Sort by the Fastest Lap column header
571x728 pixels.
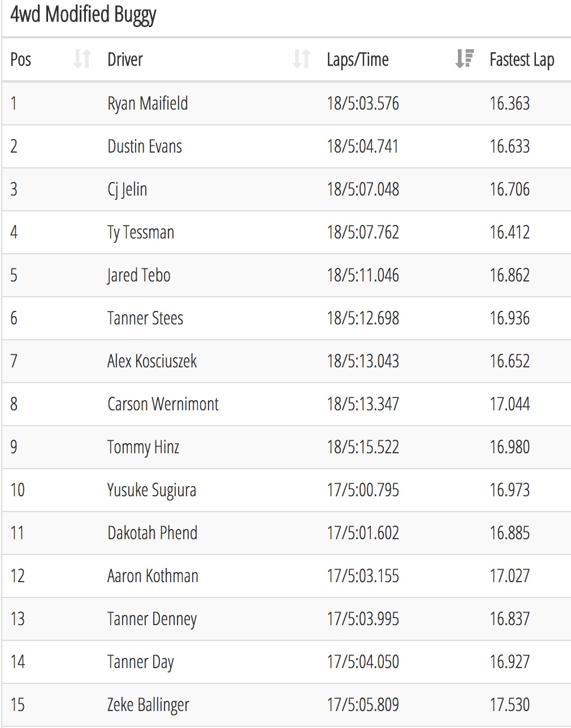[521, 59]
